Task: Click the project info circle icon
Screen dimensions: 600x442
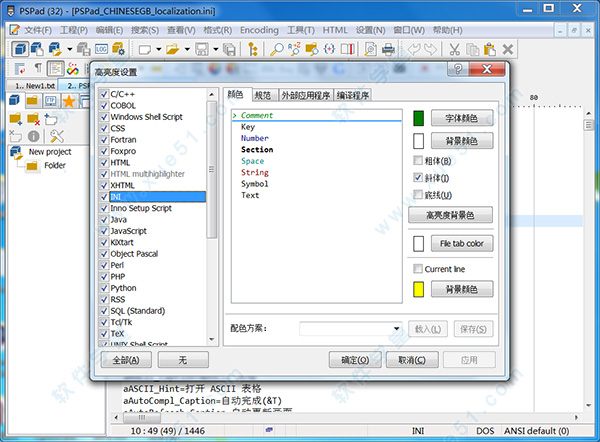Action: pyautogui.click(x=34, y=136)
